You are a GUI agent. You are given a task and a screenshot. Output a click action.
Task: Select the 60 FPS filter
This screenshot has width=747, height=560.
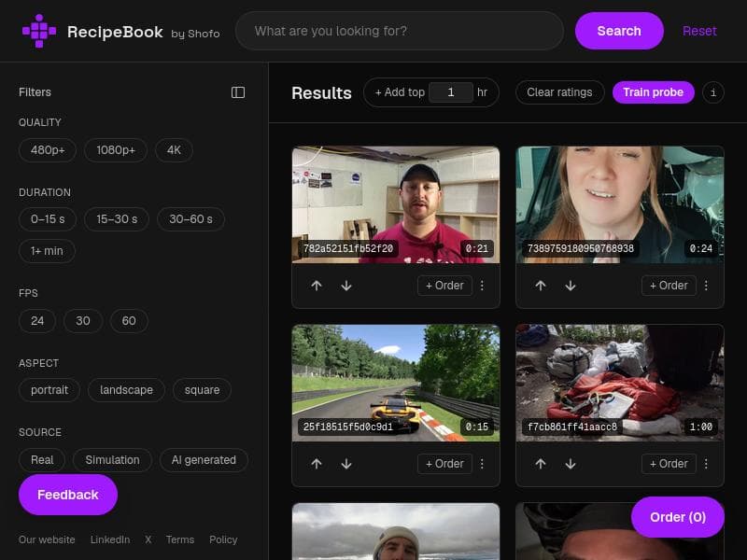click(129, 321)
